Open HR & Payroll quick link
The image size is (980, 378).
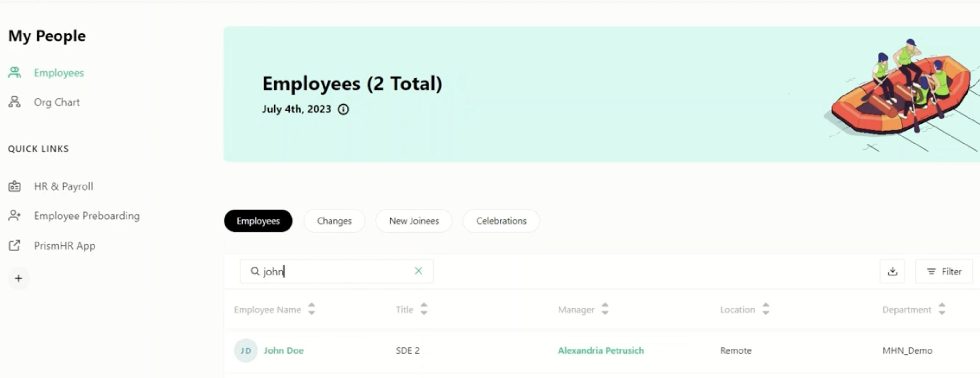point(63,186)
